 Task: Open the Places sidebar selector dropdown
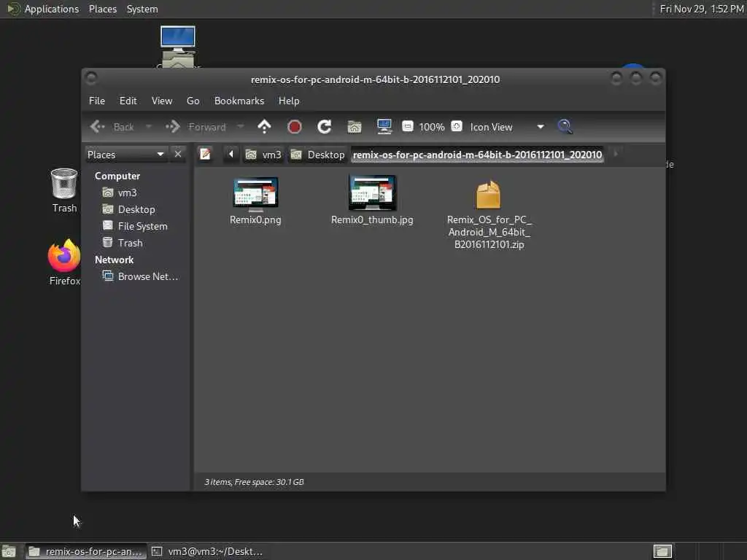tap(125, 155)
